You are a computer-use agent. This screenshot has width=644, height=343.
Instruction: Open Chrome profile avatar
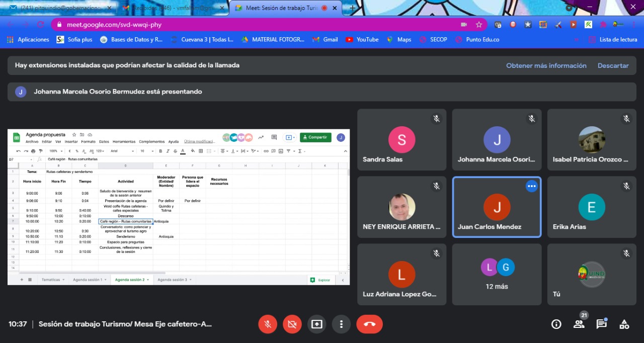[619, 24]
